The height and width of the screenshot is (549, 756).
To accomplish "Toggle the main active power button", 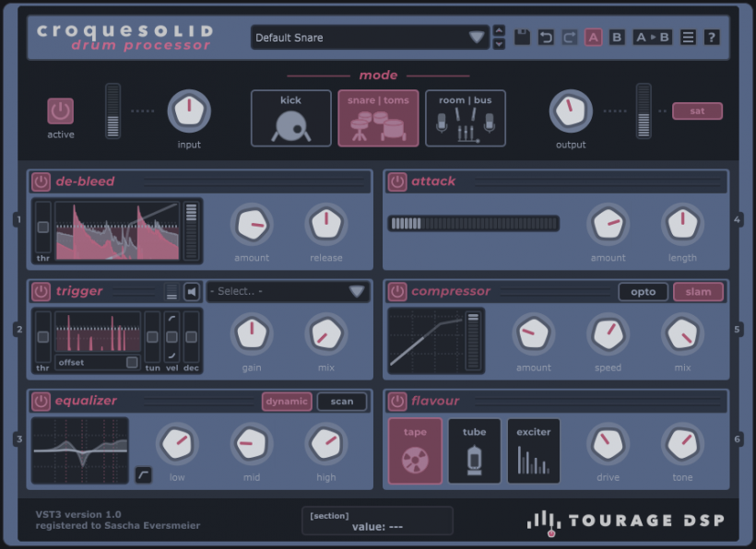I will pyautogui.click(x=60, y=111).
